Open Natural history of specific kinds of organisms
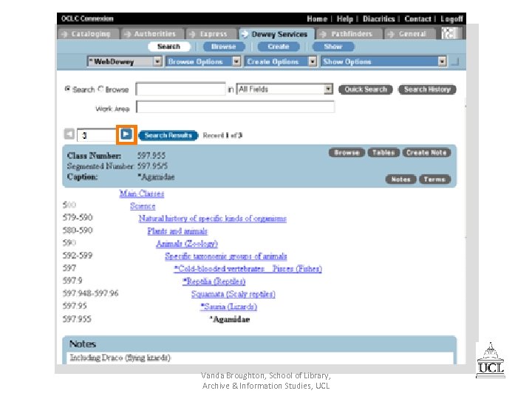Viewport: 532px width, 399px height. pyautogui.click(x=212, y=219)
